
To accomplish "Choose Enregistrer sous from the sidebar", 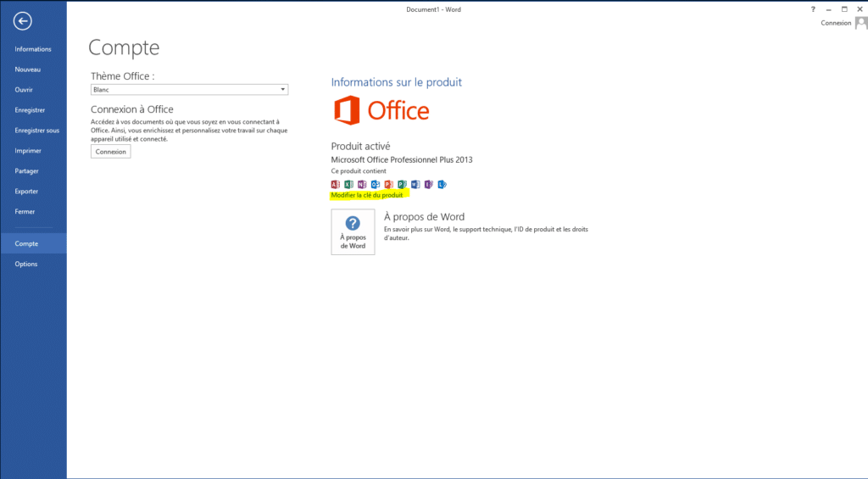I will [x=37, y=131].
